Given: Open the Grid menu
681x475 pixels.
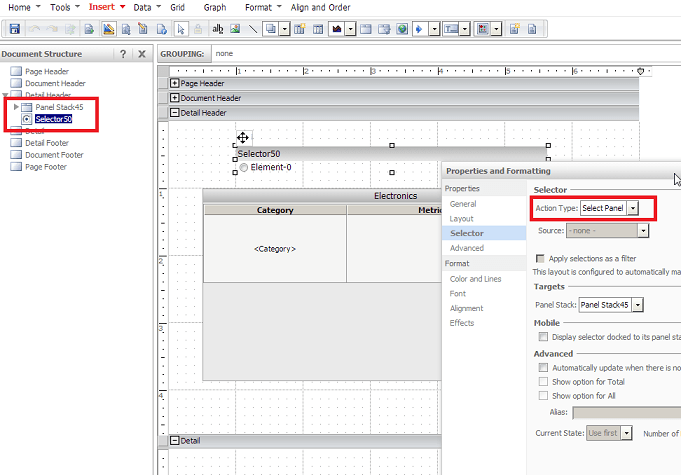Looking at the screenshot, I should tap(177, 7).
